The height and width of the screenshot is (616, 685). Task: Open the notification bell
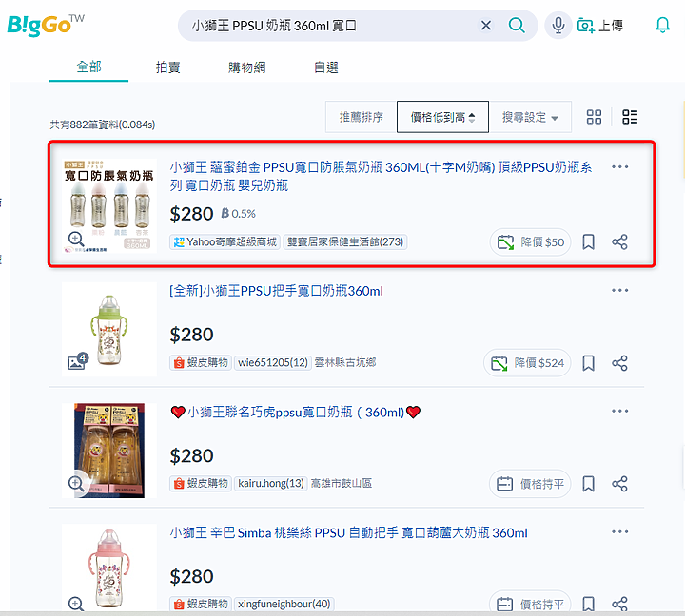662,26
